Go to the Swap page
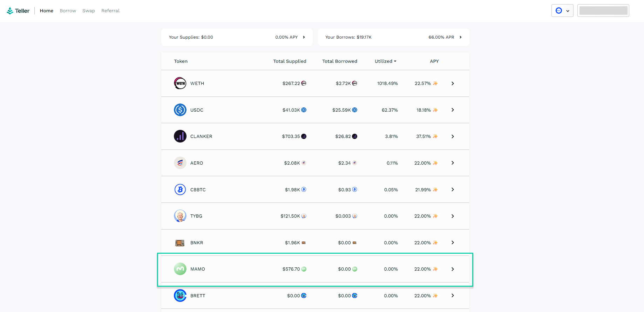 click(88, 11)
